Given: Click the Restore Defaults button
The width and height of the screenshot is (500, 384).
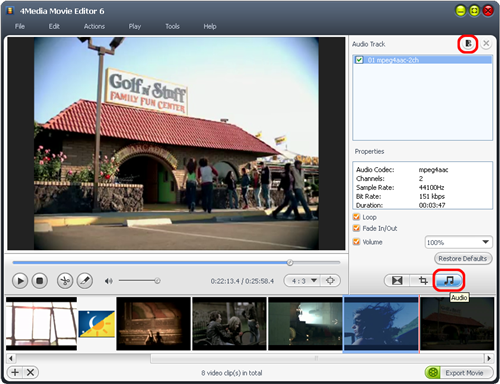Looking at the screenshot, I should point(463,258).
